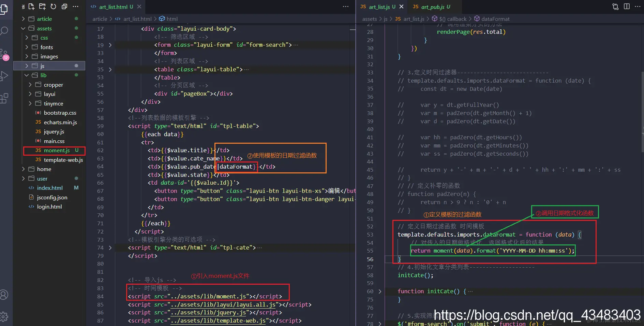Open jsconfig.json in the explorer
The height and width of the screenshot is (326, 644).
coord(52,197)
